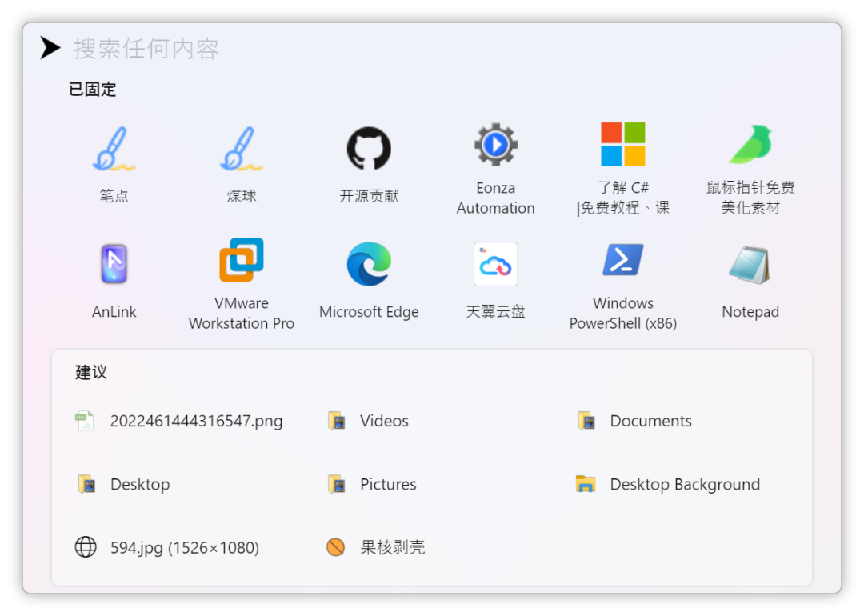Open the Microsoft Edge icon
Image resolution: width=864 pixels, height=616 pixels.
pos(369,264)
